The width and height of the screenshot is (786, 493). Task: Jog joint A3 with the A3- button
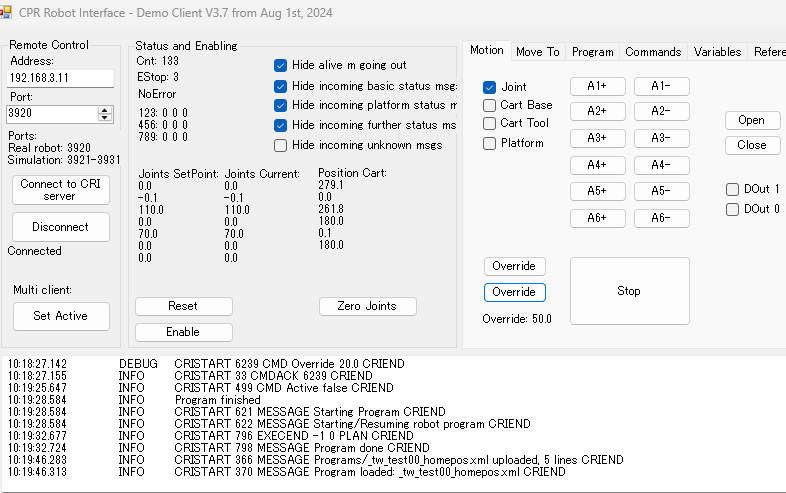pos(661,138)
